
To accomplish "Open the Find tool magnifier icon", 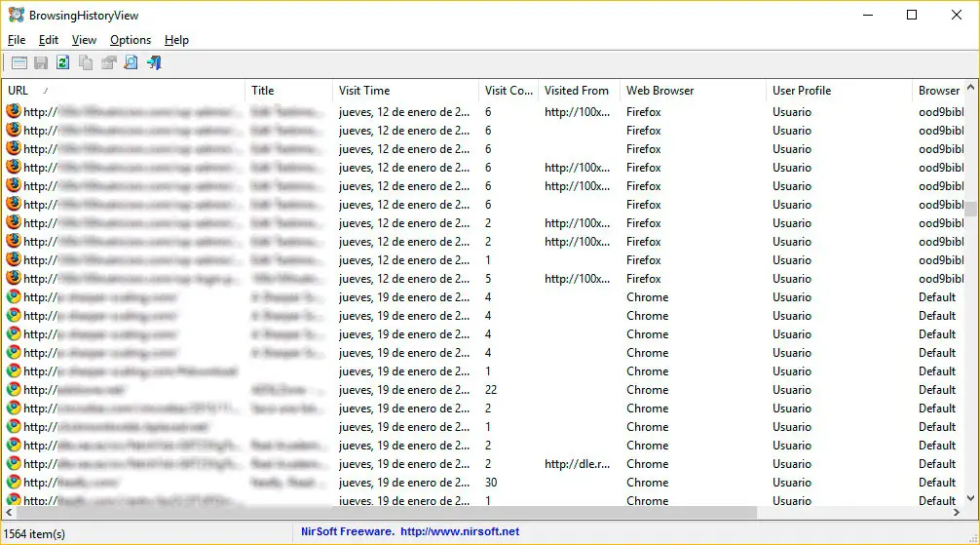I will (x=131, y=62).
